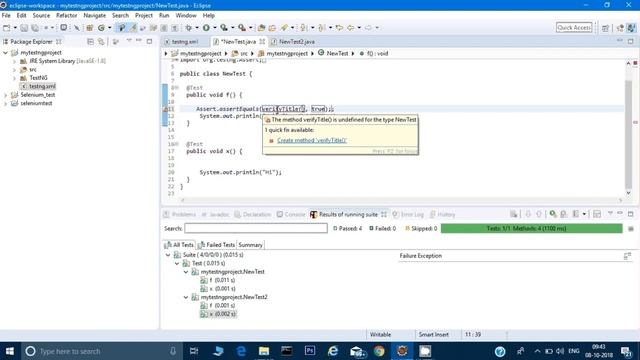Collapse the Suite results node
The width and height of the screenshot is (640, 360).
click(168, 255)
